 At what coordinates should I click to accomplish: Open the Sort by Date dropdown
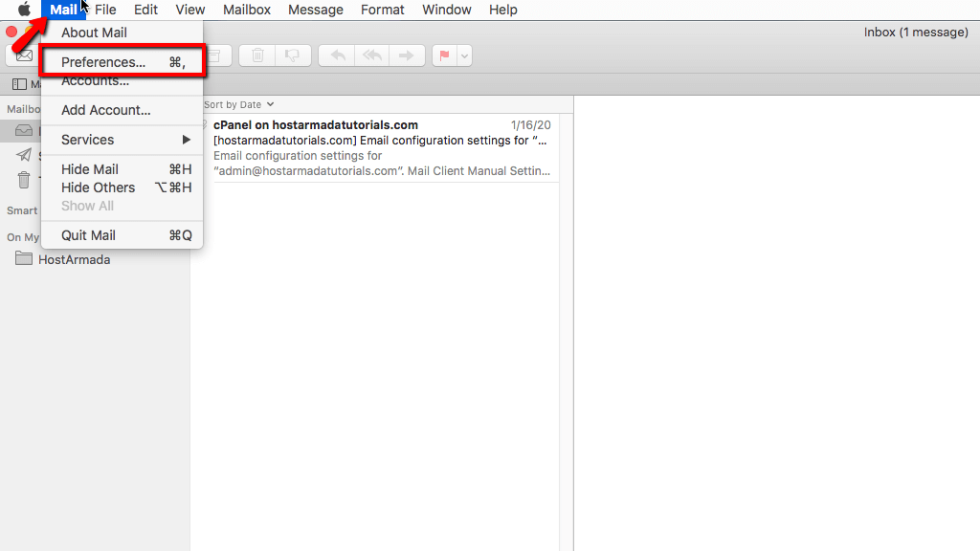click(238, 104)
